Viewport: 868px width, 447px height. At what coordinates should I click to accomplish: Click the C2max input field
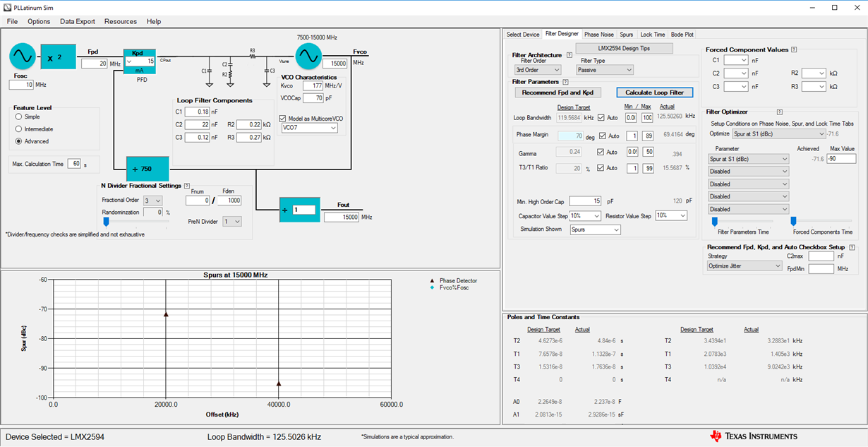pos(821,256)
